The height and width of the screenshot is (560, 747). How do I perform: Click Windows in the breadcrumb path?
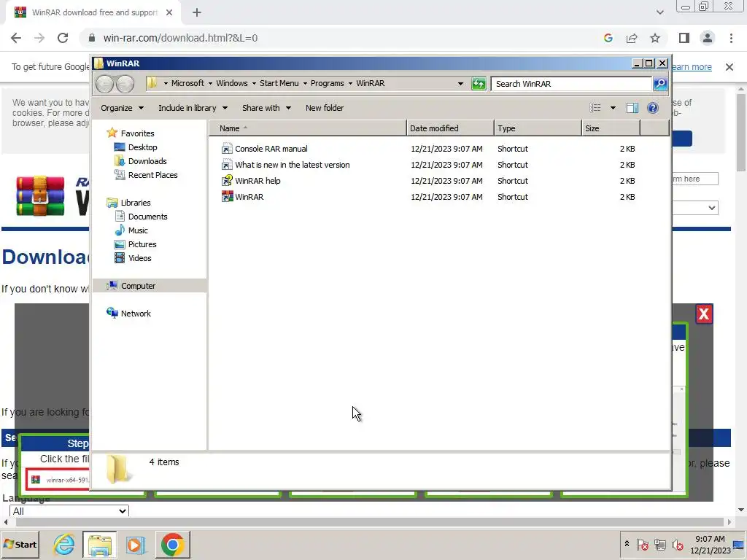232,83
